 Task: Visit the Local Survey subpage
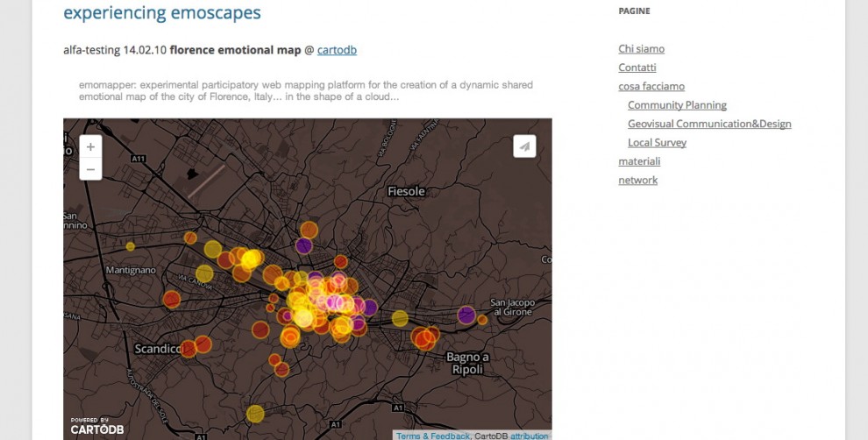point(657,143)
